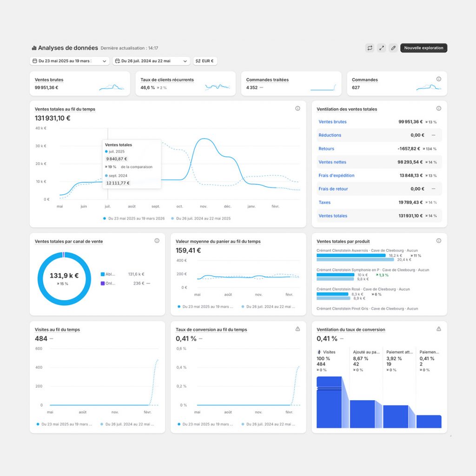Click the fullscreen expand icon button
Image resolution: width=476 pixels, height=476 pixels.
tap(382, 48)
